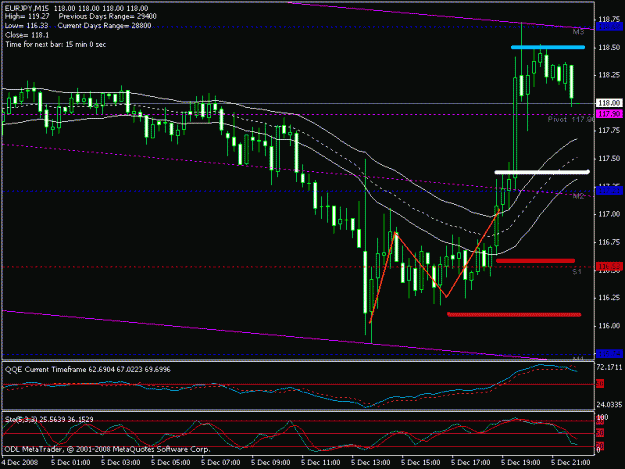This screenshot has height=469, width=625.
Task: Click the magenta 117.90 pivot price tag
Action: click(x=609, y=114)
